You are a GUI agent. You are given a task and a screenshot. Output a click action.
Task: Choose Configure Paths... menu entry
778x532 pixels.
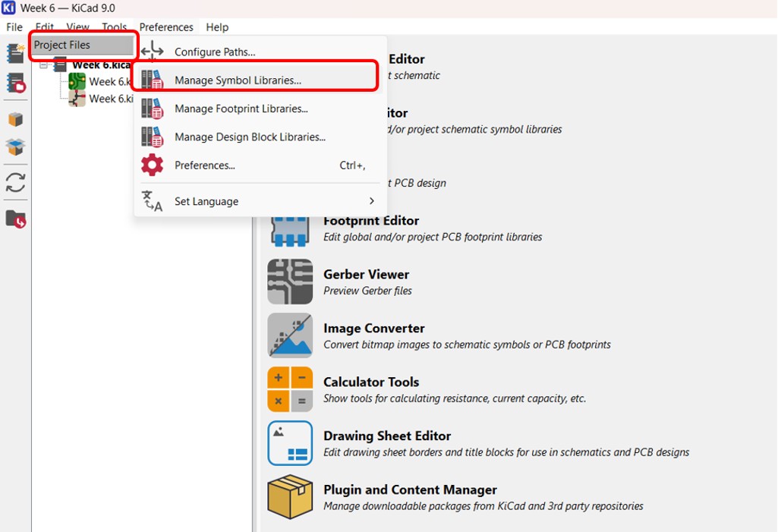click(x=260, y=52)
